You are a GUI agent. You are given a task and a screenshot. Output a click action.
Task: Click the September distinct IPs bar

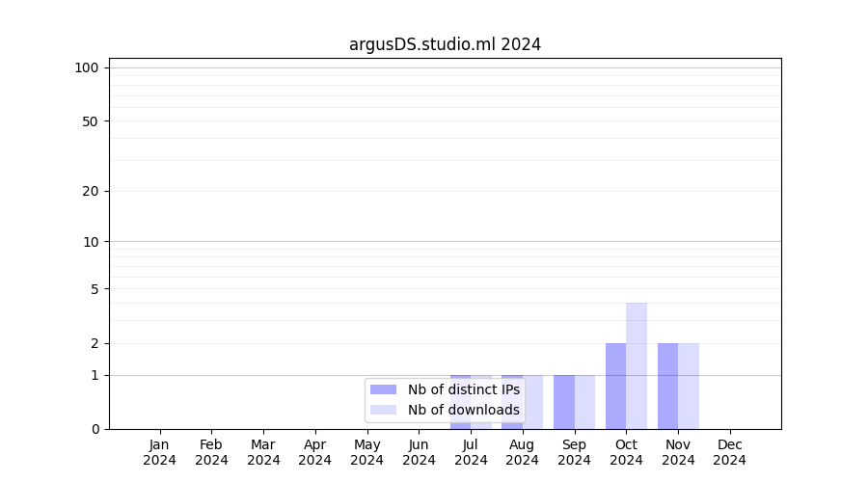click(x=563, y=401)
